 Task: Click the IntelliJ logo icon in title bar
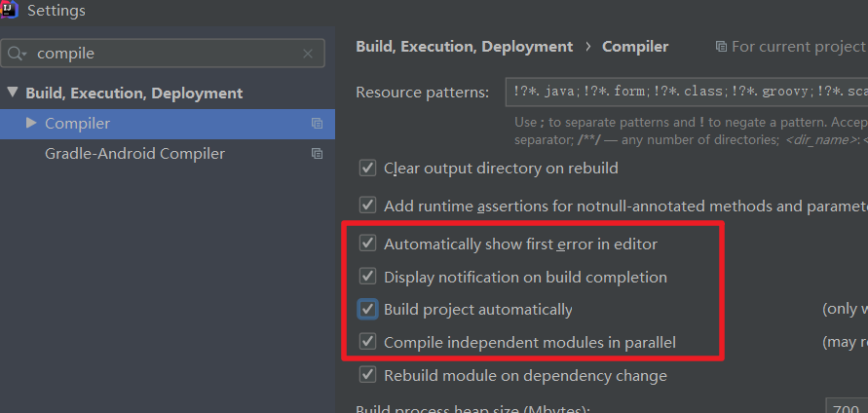pyautogui.click(x=10, y=10)
